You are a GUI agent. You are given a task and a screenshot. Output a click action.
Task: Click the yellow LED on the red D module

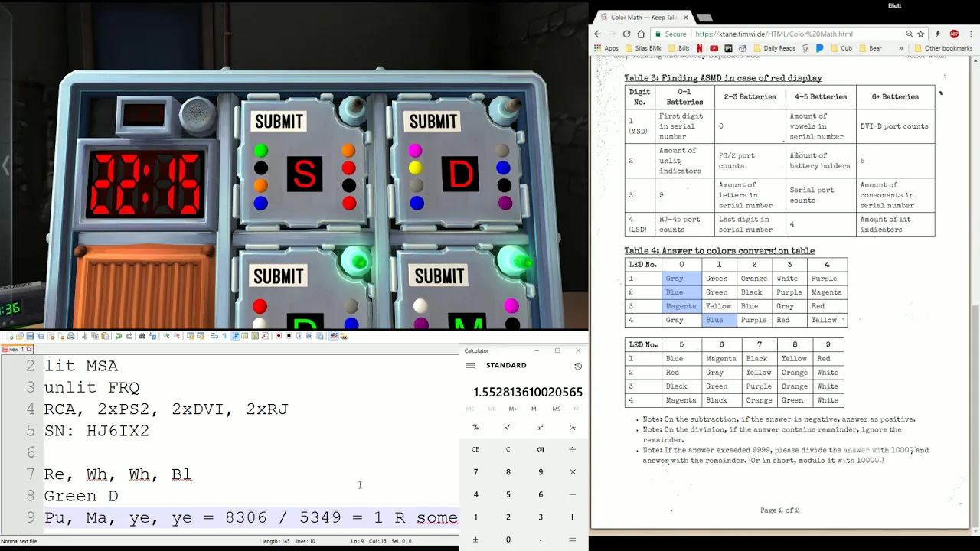415,168
